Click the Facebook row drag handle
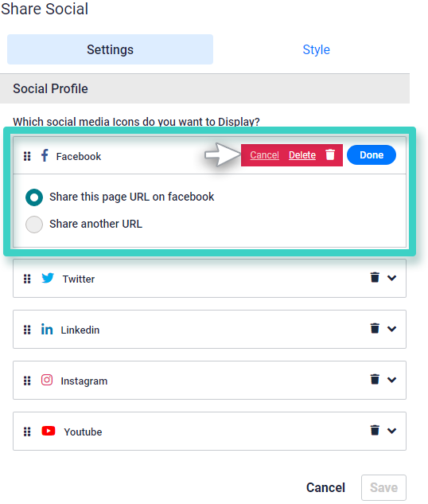 27,156
